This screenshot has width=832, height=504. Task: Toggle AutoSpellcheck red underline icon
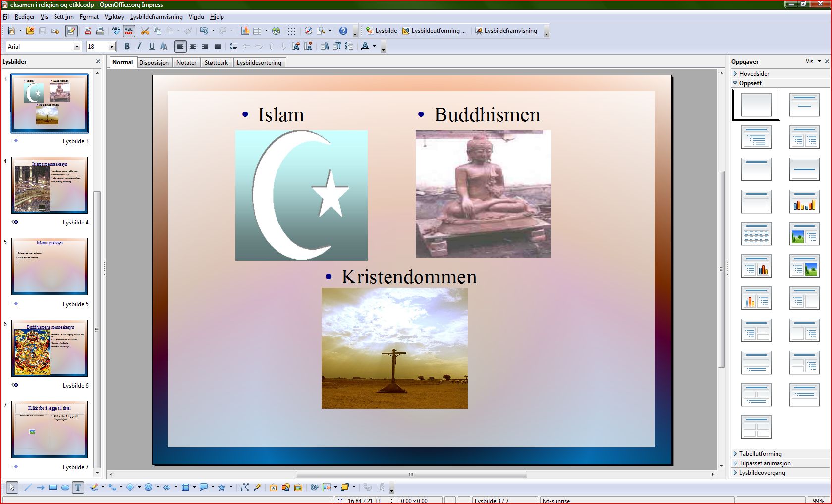[129, 31]
